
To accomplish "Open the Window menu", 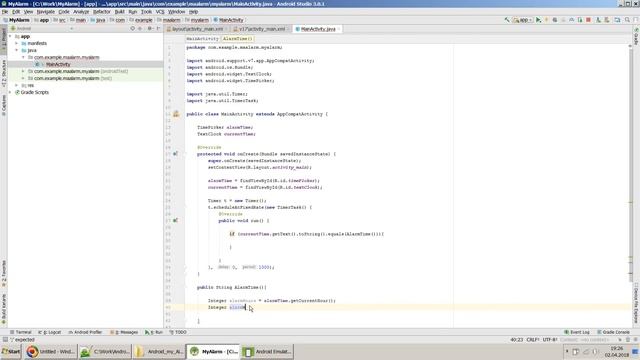I will tap(176, 12).
